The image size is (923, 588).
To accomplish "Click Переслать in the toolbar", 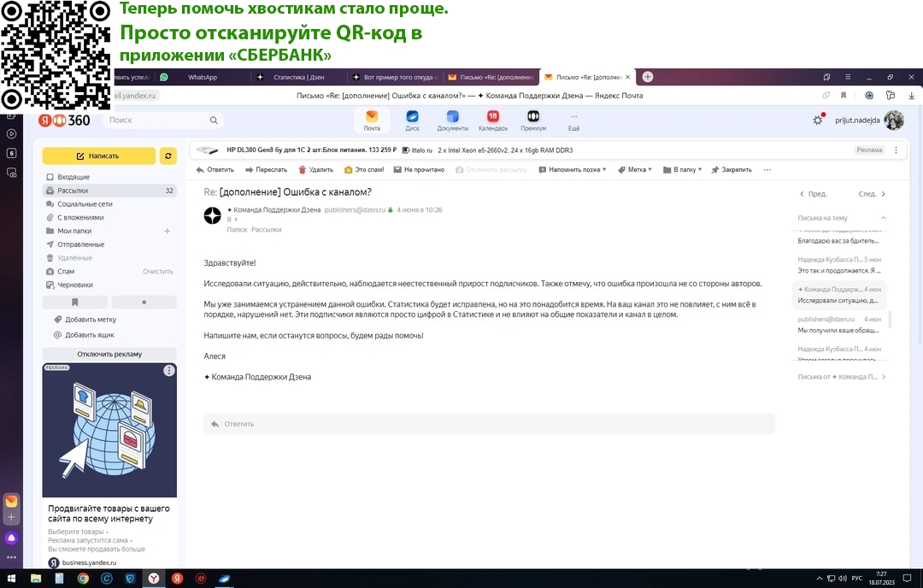I will click(x=266, y=169).
